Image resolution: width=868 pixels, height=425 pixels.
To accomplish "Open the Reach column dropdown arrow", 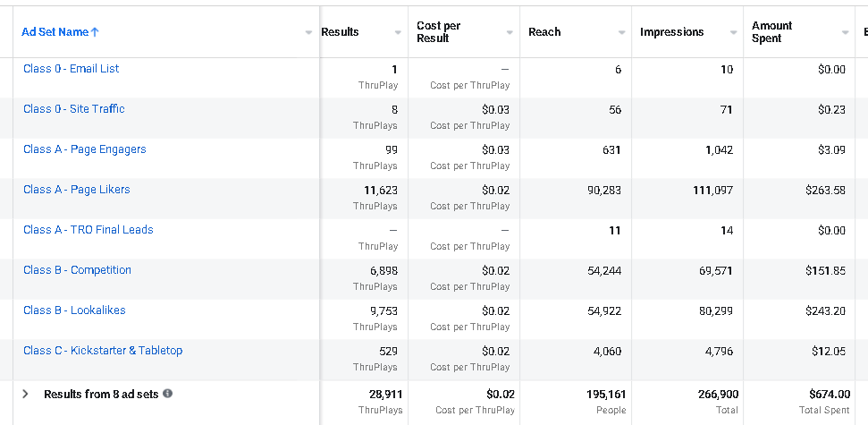I will (x=621, y=32).
